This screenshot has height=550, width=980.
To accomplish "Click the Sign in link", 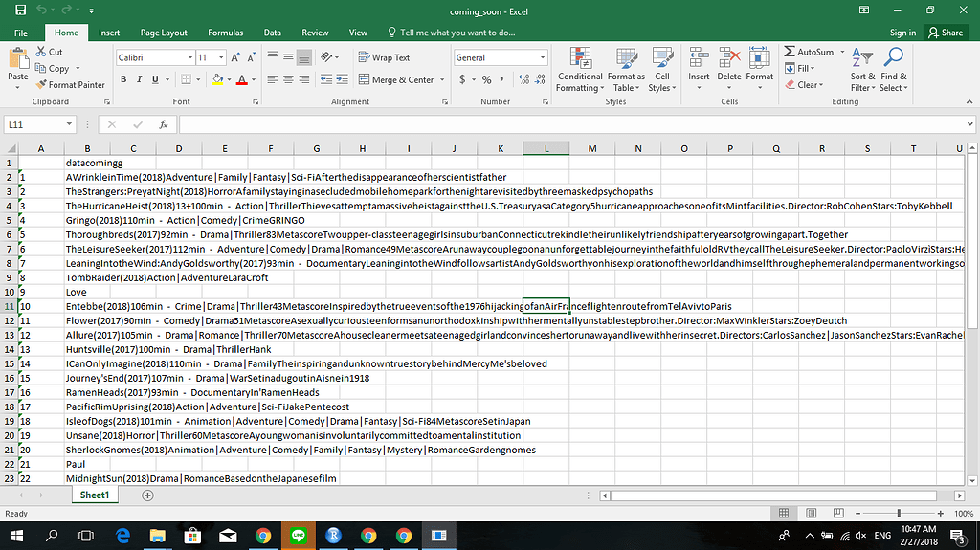I will click(x=902, y=33).
